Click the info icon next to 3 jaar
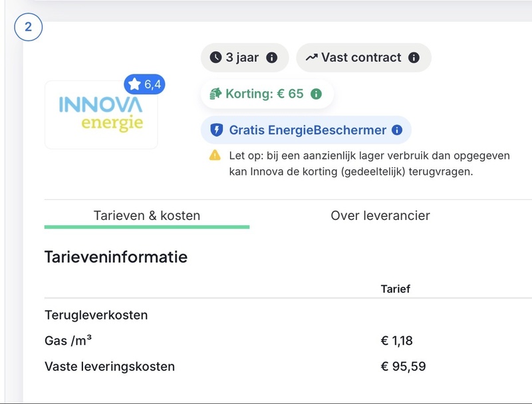Image resolution: width=532 pixels, height=404 pixels. 271,58
